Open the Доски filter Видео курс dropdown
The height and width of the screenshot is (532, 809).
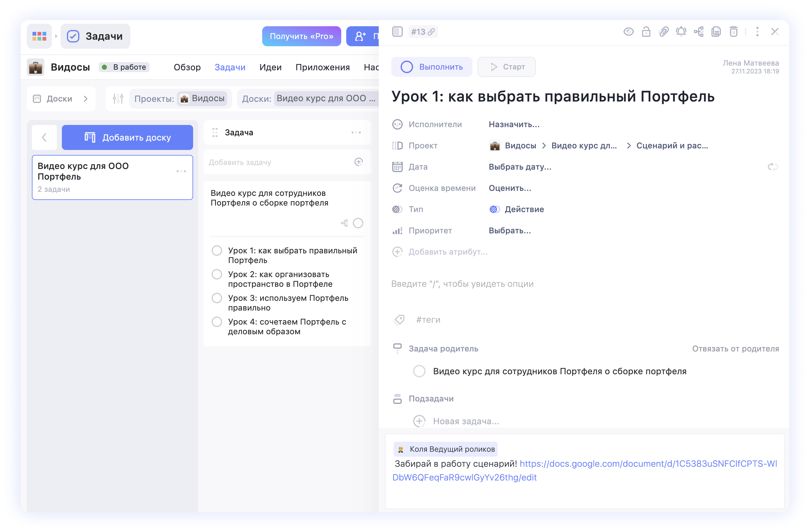click(x=326, y=98)
